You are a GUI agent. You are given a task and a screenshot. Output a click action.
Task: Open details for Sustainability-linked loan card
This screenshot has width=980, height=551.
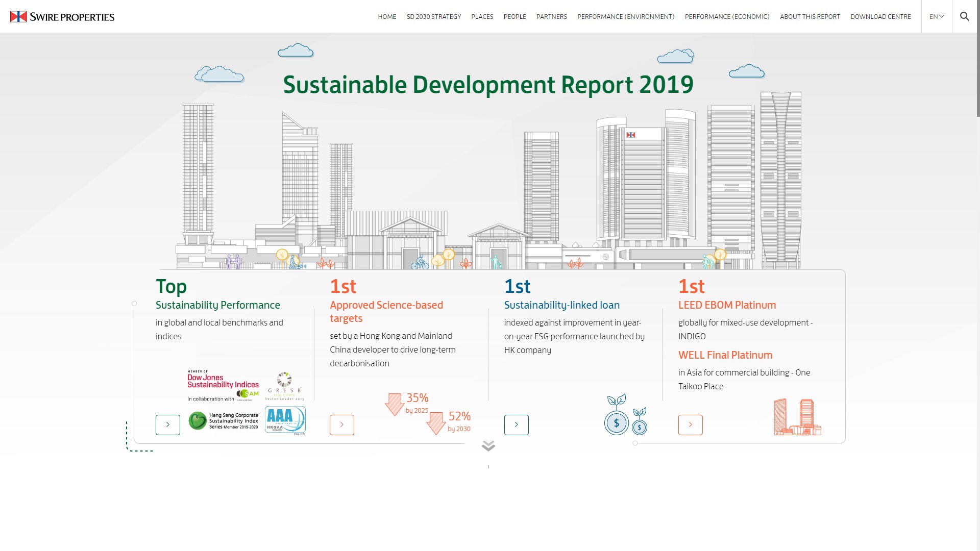[517, 424]
